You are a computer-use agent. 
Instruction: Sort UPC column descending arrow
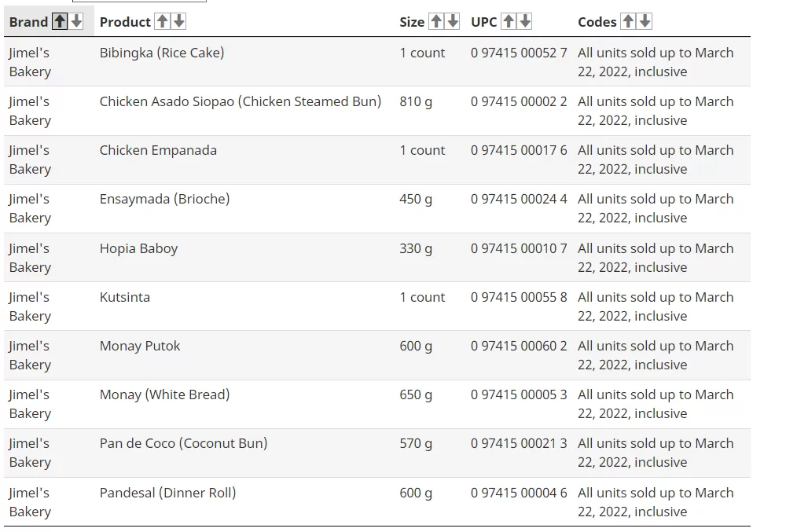[525, 21]
